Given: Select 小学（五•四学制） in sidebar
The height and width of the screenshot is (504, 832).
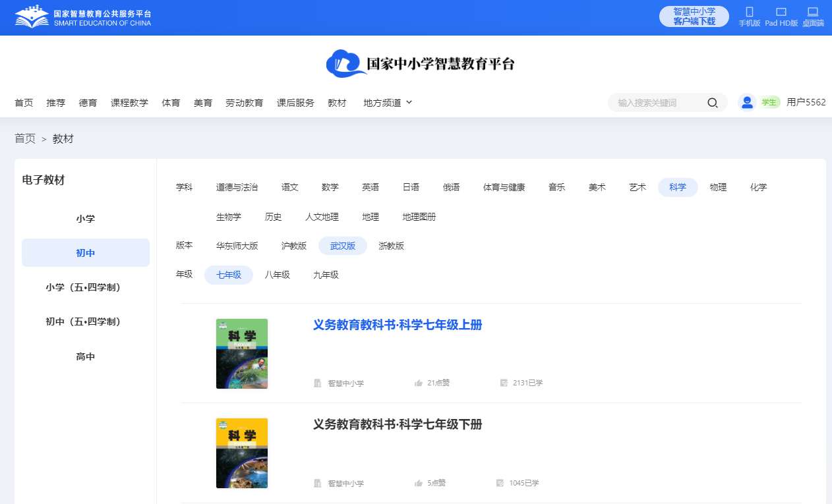Looking at the screenshot, I should [x=86, y=287].
